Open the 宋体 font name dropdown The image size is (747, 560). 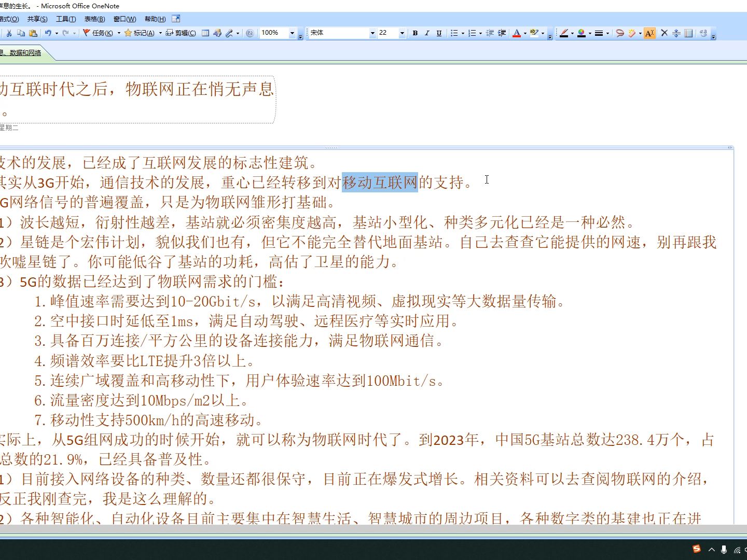tap(372, 33)
